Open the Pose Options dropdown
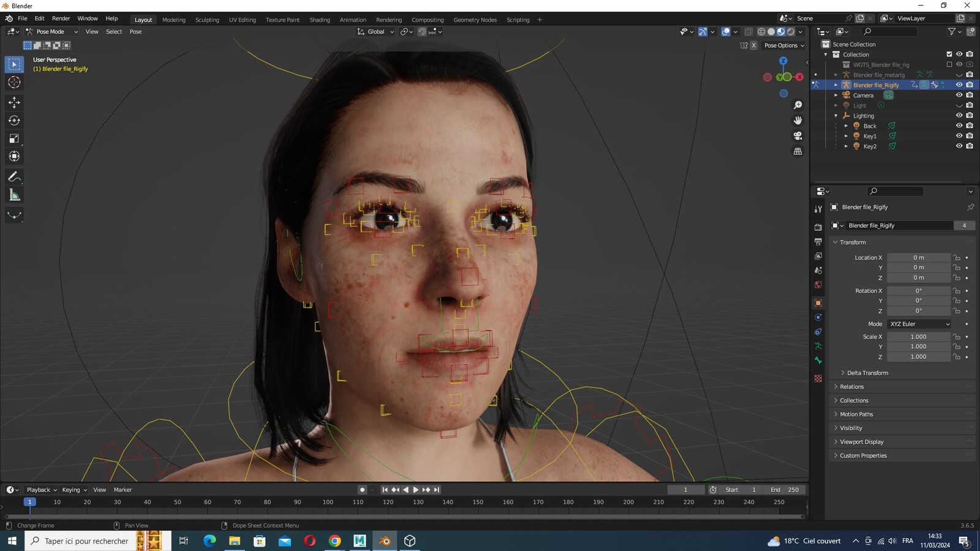The height and width of the screenshot is (551, 980). [784, 45]
